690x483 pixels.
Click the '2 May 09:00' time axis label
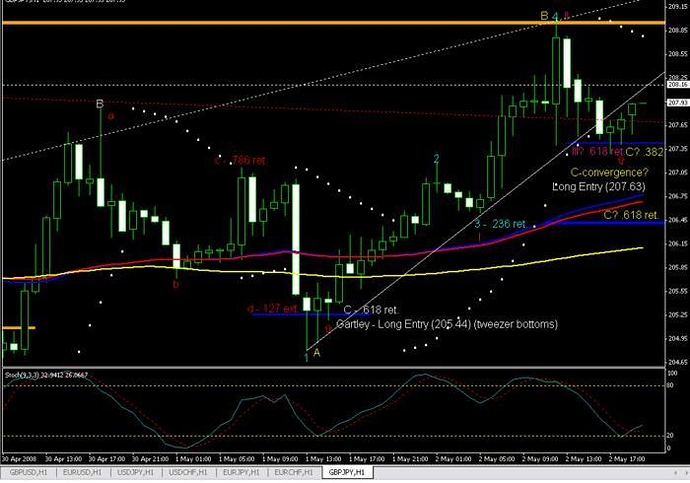coord(540,459)
